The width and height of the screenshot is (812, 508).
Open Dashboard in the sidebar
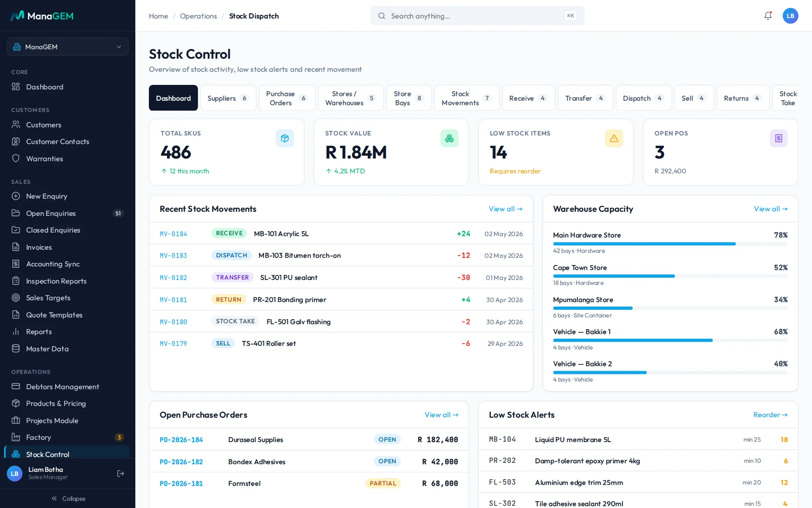[68, 87]
